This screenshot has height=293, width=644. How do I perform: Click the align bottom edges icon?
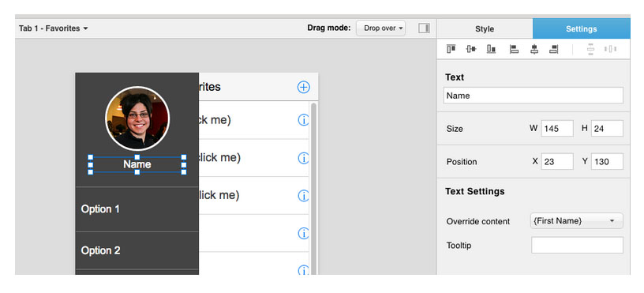click(x=491, y=49)
